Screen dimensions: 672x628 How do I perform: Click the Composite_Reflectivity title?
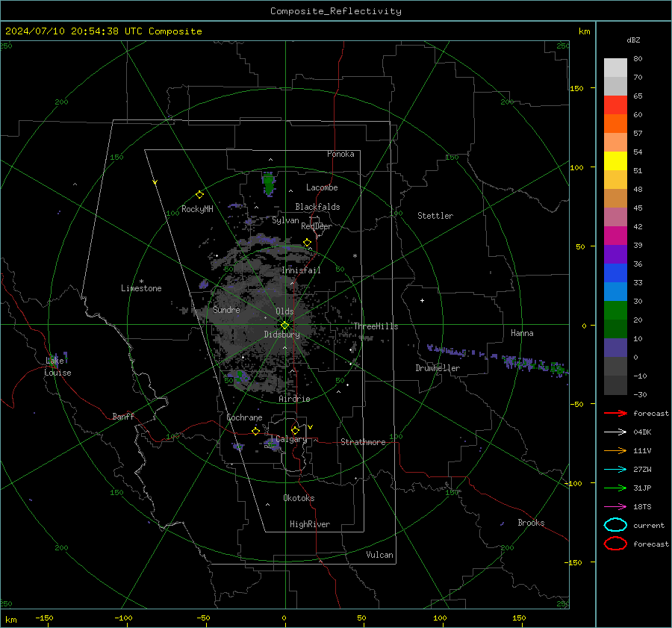pyautogui.click(x=336, y=11)
